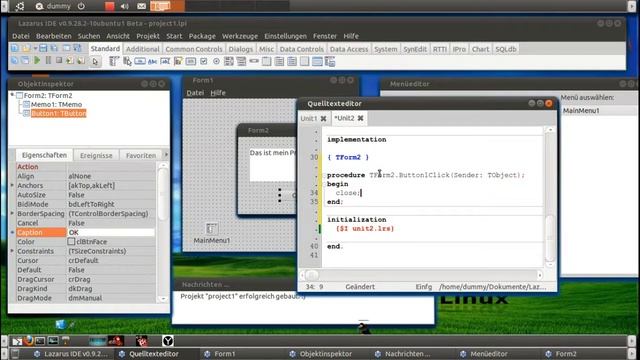Click the Caption value field containing OK
The image size is (640, 360).
click(111, 232)
